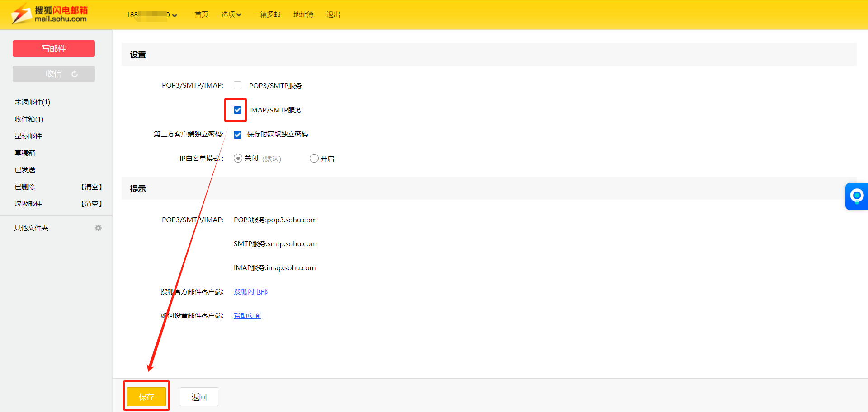Click the POP3服务:pop3.sohu.com text
The height and width of the screenshot is (412, 868).
point(275,220)
